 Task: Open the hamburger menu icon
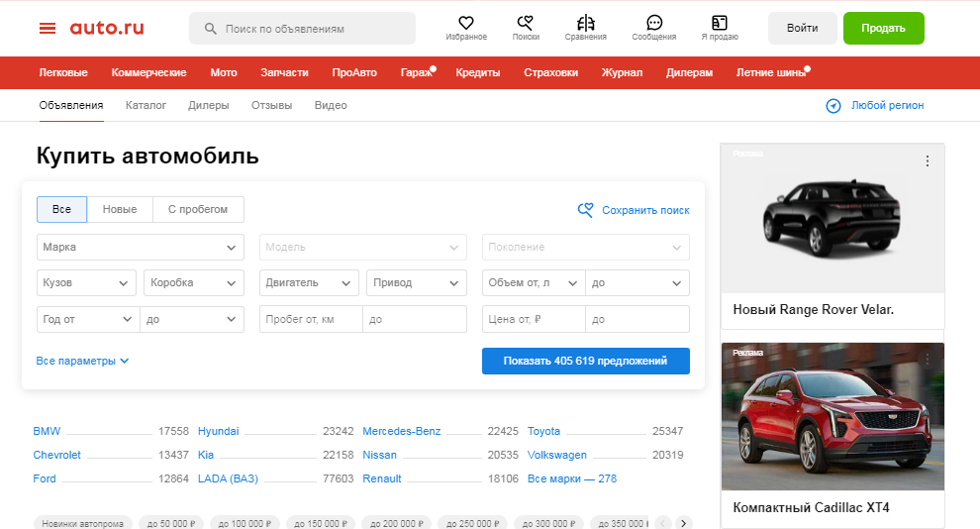(x=48, y=28)
